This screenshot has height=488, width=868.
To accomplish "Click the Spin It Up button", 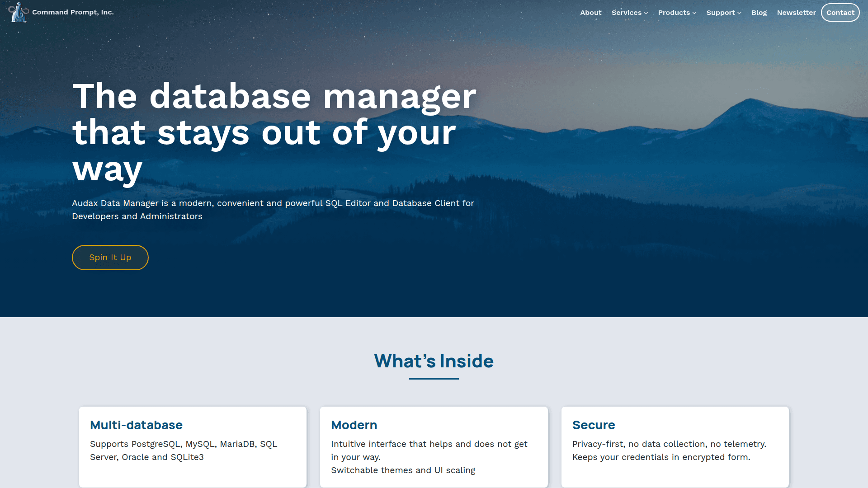I will pyautogui.click(x=110, y=258).
